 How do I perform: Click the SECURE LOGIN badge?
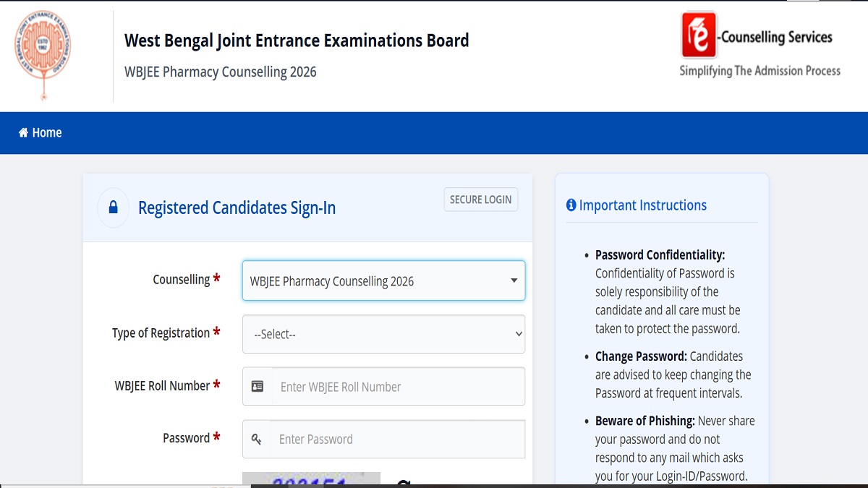pos(481,200)
